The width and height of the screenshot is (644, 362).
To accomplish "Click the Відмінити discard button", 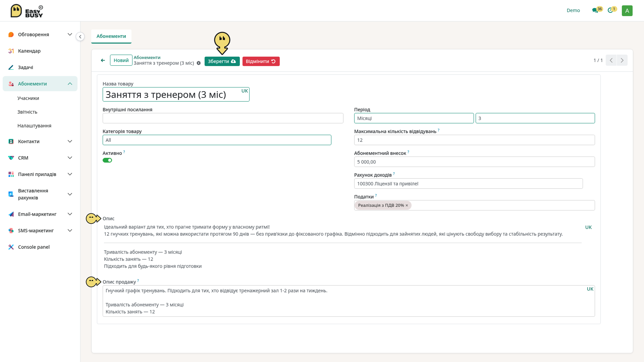I will pyautogui.click(x=261, y=61).
